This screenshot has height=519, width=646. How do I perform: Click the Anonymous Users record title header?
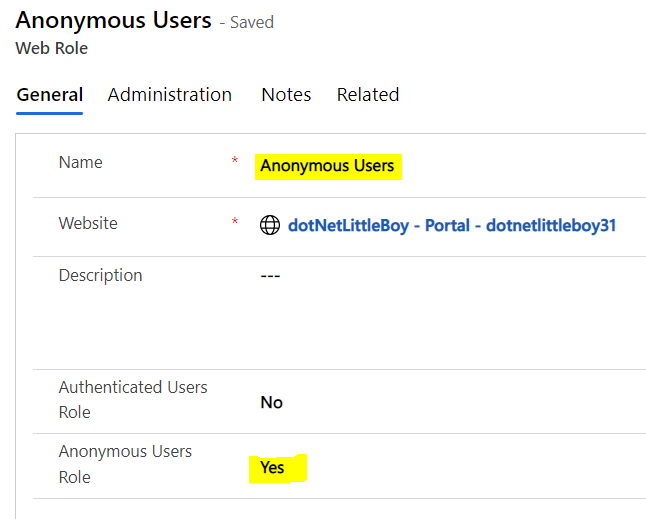point(113,20)
